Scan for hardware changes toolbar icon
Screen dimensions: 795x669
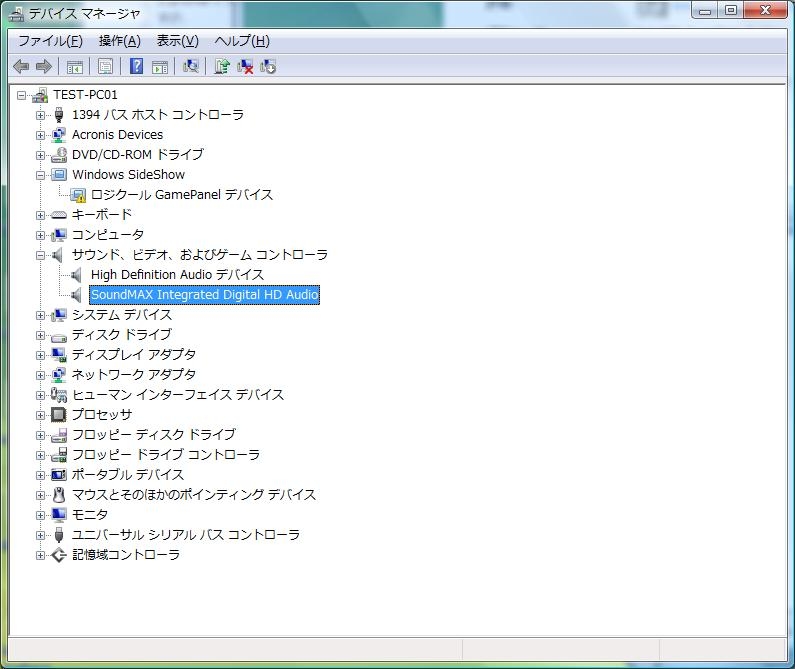191,66
